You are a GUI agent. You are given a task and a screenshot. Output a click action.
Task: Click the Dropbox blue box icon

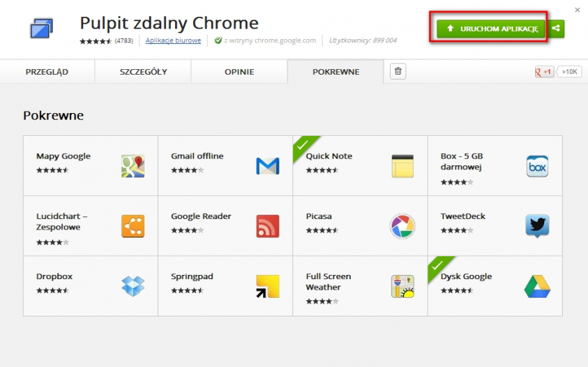point(133,286)
